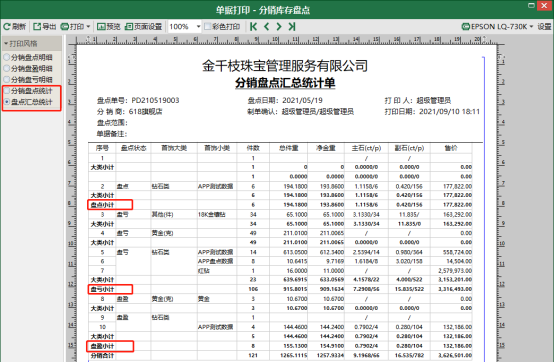Open the 打印 dropdown arrow
This screenshot has height=362, width=554.
pyautogui.click(x=88, y=27)
